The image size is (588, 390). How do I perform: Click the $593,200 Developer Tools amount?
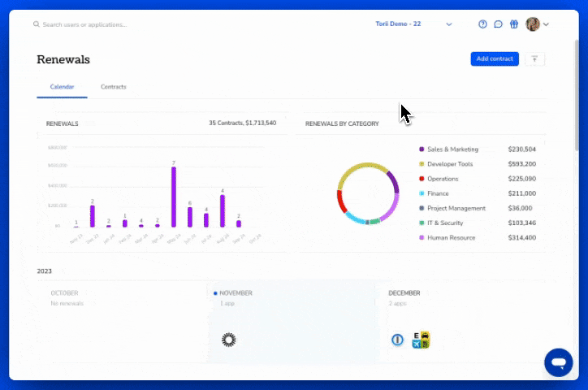(x=522, y=164)
